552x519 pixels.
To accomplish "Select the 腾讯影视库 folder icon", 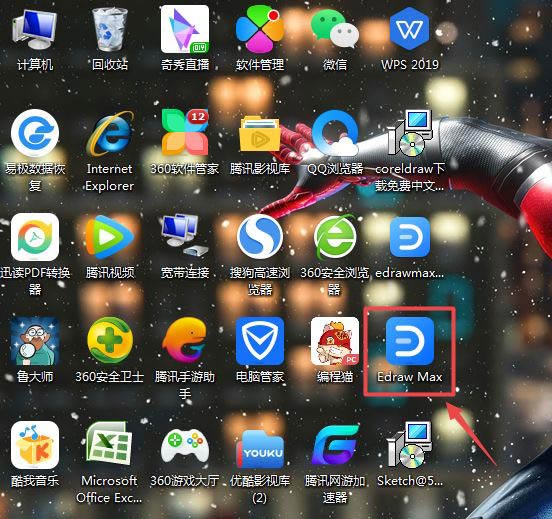I will pyautogui.click(x=260, y=134).
